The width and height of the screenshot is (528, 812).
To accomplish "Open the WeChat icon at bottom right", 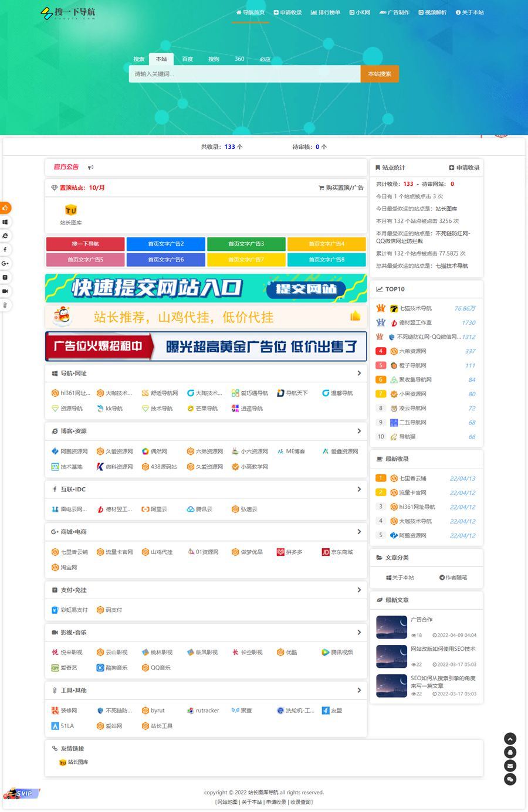I will (509, 779).
